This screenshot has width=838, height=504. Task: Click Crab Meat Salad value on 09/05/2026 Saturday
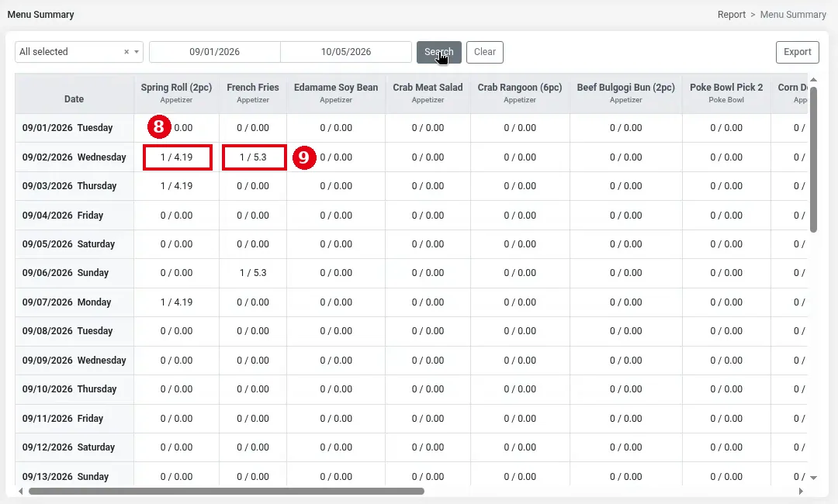(428, 244)
